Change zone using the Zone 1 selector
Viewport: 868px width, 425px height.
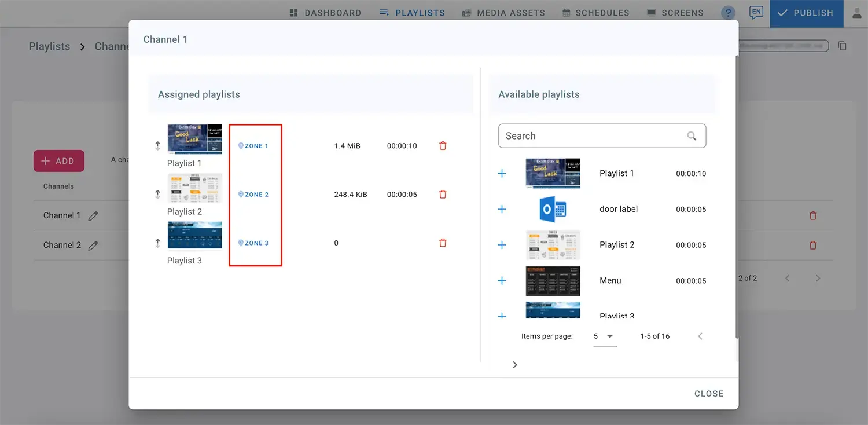click(x=253, y=146)
